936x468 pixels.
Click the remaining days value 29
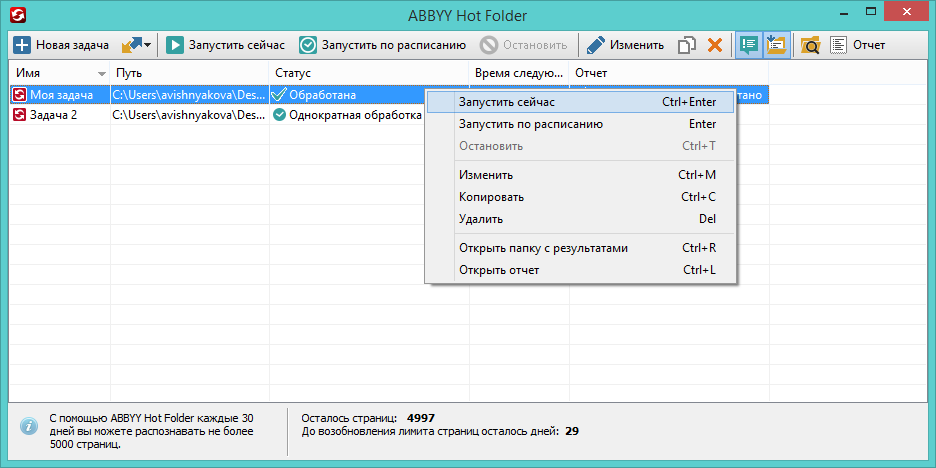click(572, 431)
